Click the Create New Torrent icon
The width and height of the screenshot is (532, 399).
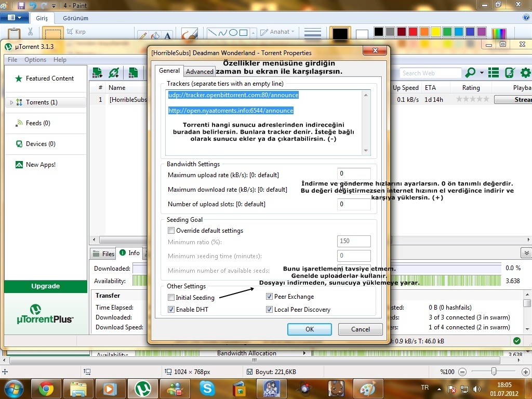(134, 72)
